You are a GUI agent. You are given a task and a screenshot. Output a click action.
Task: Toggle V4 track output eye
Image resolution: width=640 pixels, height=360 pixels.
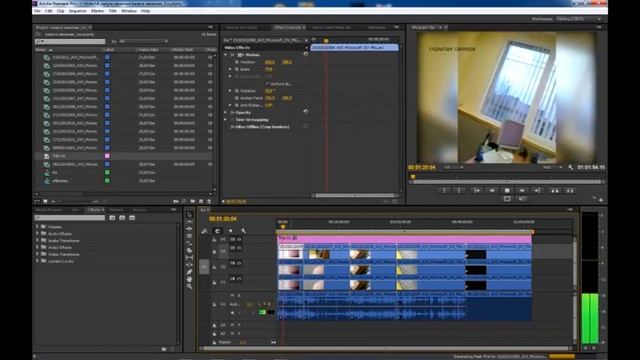[238, 240]
